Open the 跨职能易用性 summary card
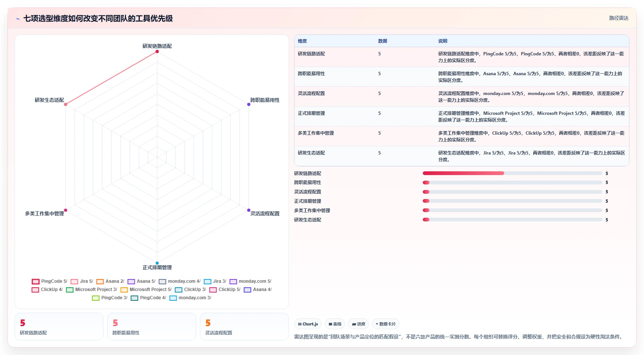Viewport: 644px width, 355px height. [152, 327]
